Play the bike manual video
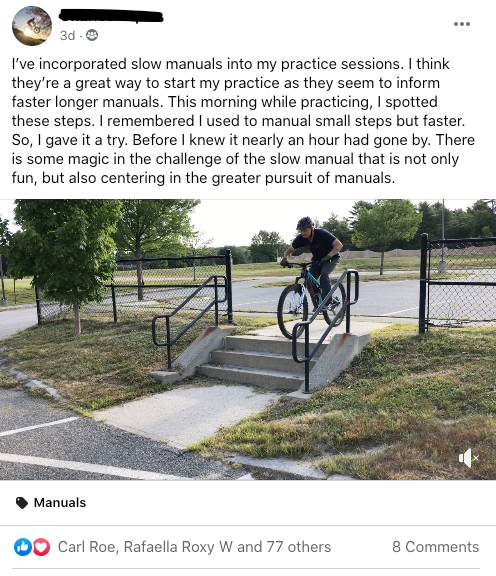496x576 pixels. (248, 339)
